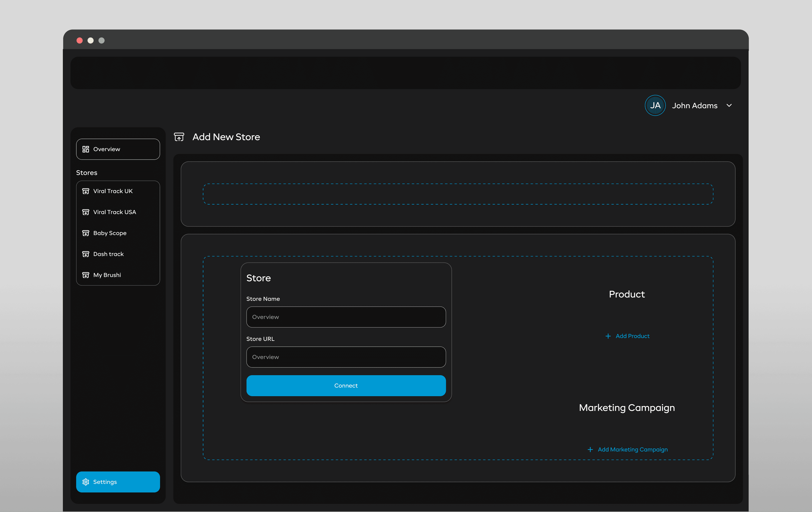Click the store icon next to Add New Store
Viewport: 812px width, 512px height.
click(x=179, y=137)
